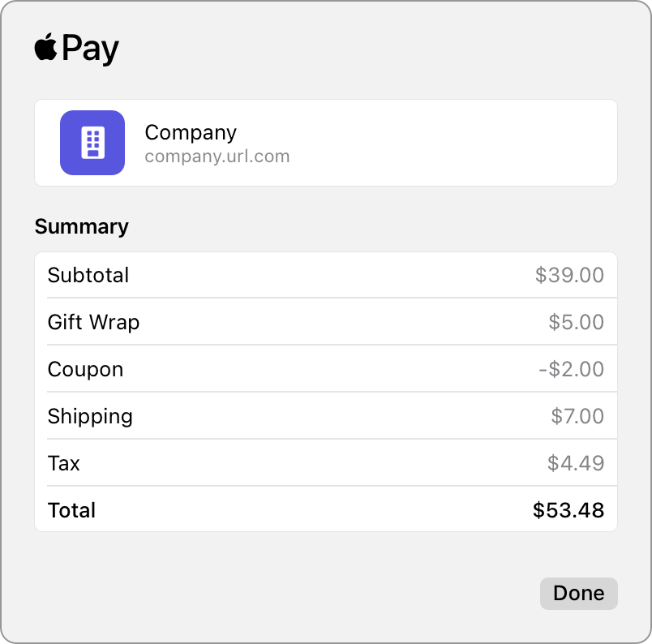This screenshot has width=652, height=644.
Task: Click the $5.00 gift wrap charge
Action: pos(577,322)
